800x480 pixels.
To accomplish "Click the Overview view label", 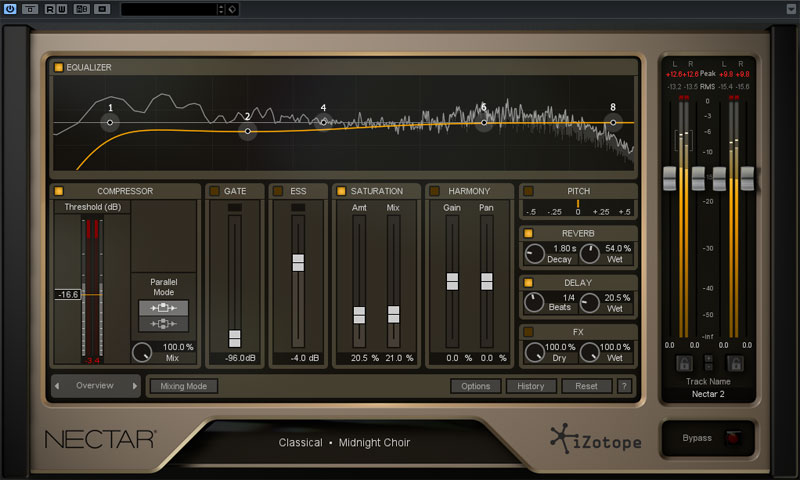I will [95, 386].
